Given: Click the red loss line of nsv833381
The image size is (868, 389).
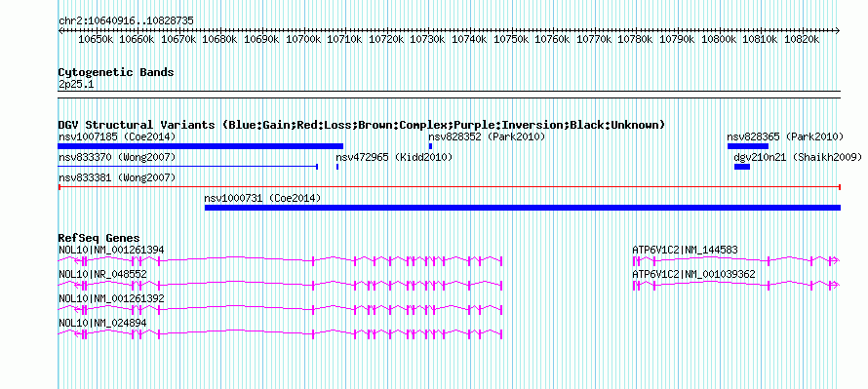Looking at the screenshot, I should click(449, 187).
